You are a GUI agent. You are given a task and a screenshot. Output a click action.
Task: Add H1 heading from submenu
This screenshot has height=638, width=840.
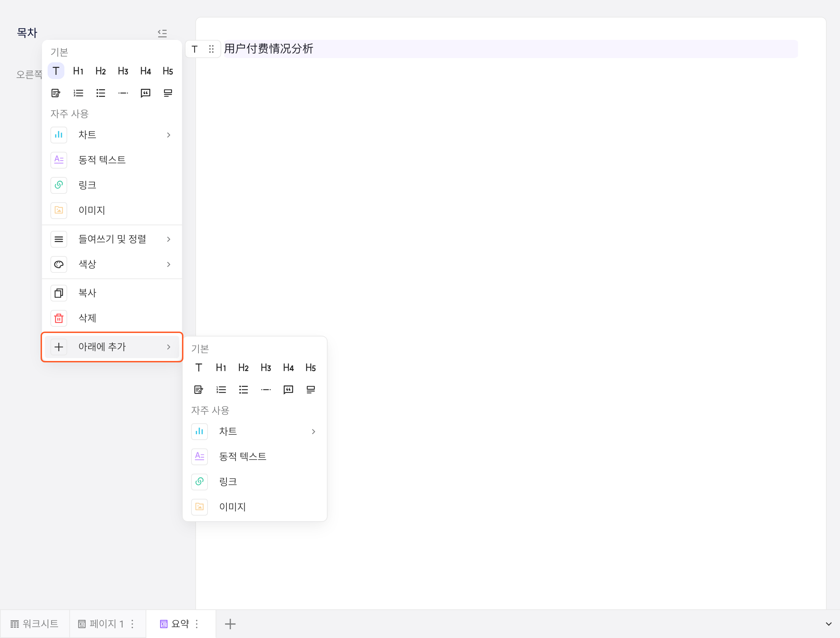[221, 368]
